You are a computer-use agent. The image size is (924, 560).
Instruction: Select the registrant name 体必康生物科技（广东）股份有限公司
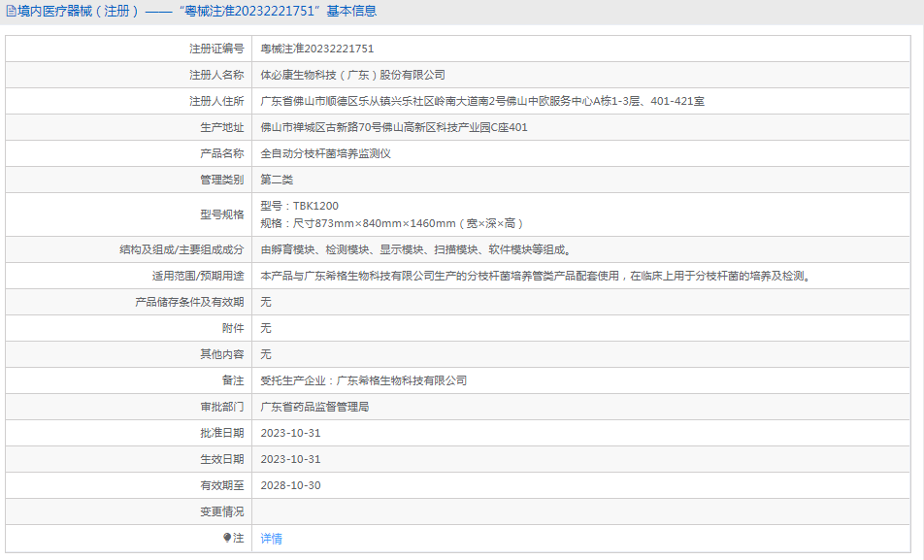pos(353,75)
